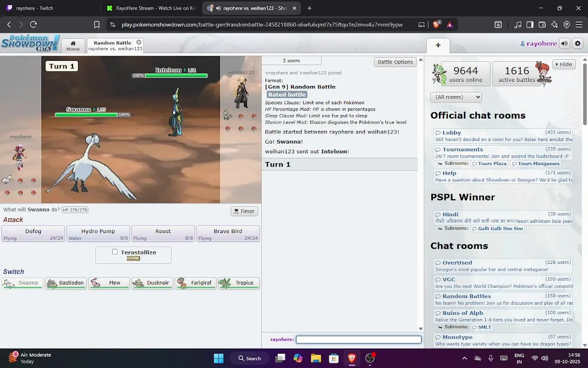Open the Battle Options menu
The width and height of the screenshot is (588, 368).
(x=395, y=62)
